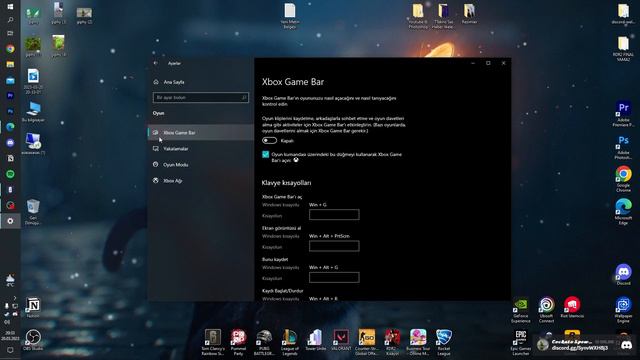Open Business Tour desktop shortcut
This screenshot has height=360, width=640.
pos(418,342)
